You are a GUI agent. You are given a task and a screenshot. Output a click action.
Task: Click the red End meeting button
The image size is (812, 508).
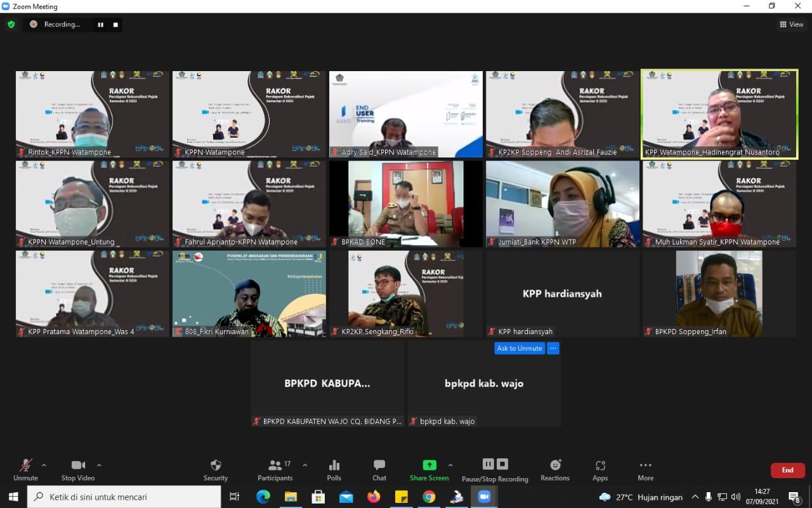[787, 470]
